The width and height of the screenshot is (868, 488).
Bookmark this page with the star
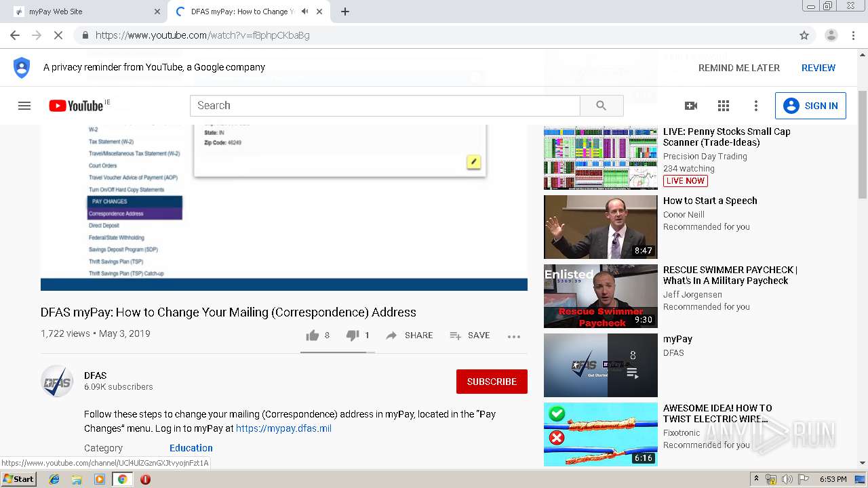coord(804,35)
